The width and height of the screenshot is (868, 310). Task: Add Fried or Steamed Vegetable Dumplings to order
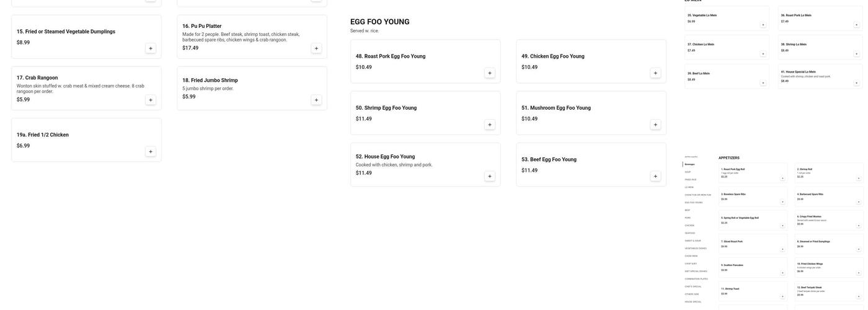click(151, 48)
